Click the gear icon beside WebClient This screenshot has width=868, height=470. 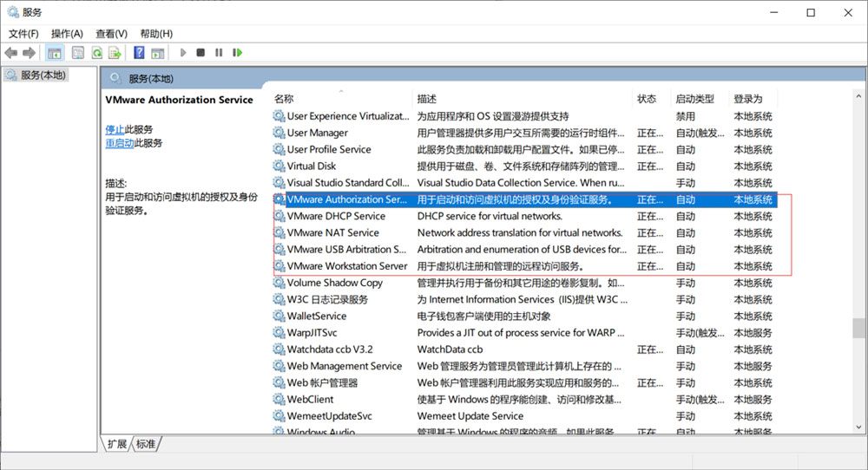pyautogui.click(x=279, y=399)
